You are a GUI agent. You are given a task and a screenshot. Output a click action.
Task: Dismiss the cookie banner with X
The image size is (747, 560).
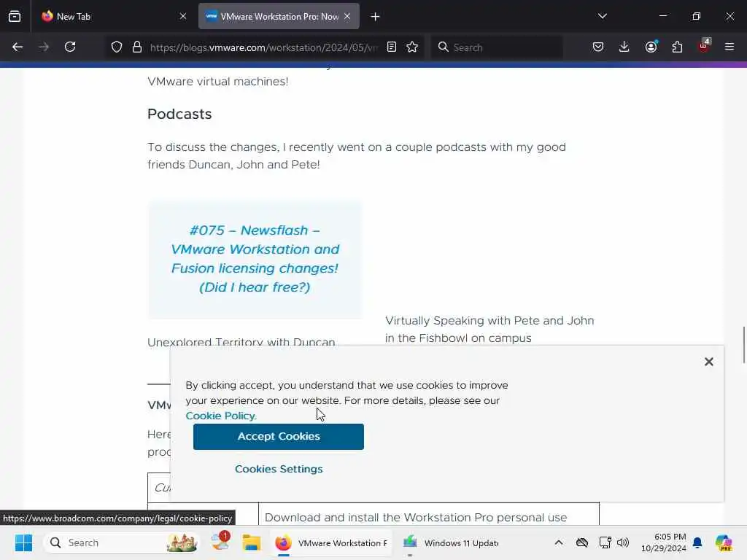click(x=709, y=362)
